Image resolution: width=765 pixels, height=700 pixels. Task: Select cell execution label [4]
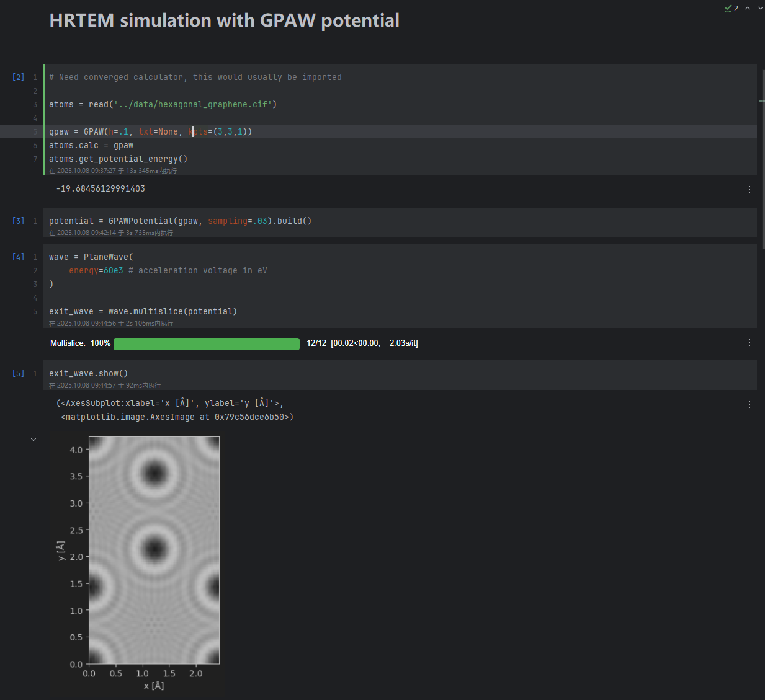pyautogui.click(x=18, y=257)
